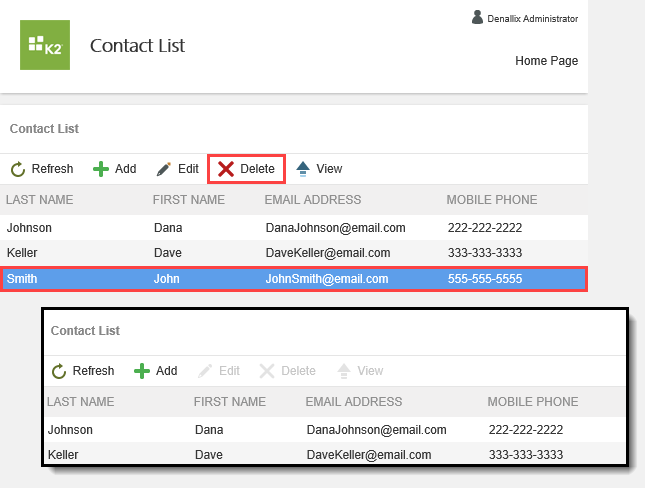Click phone 555-555-5555 cell

[x=485, y=279]
